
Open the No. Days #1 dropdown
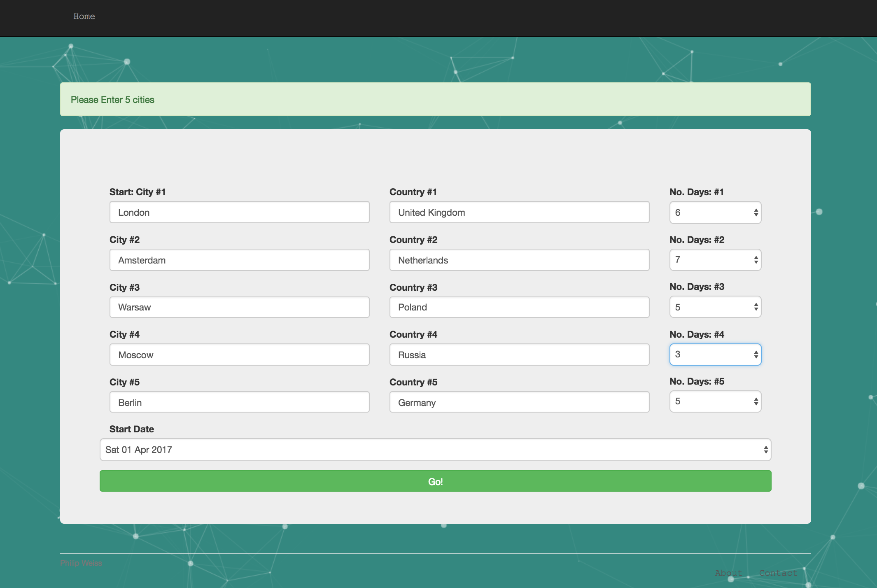click(x=715, y=212)
